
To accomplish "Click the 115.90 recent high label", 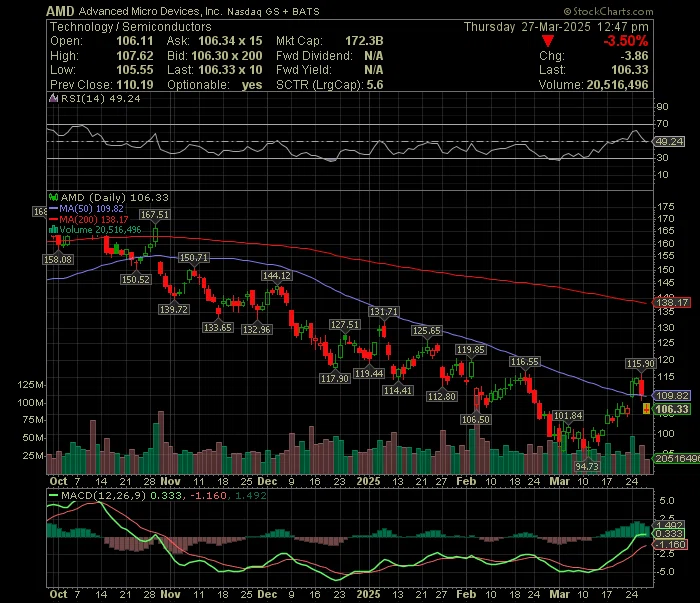I will coord(641,364).
